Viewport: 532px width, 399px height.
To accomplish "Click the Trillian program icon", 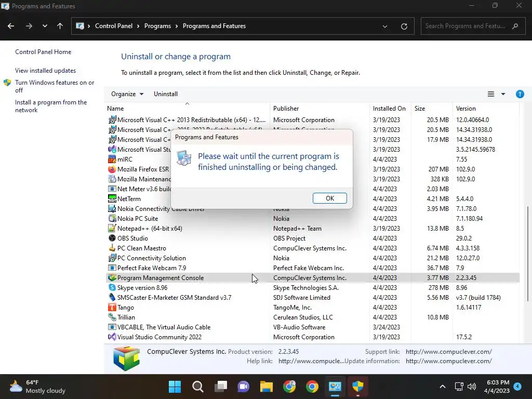I will coord(112,317).
